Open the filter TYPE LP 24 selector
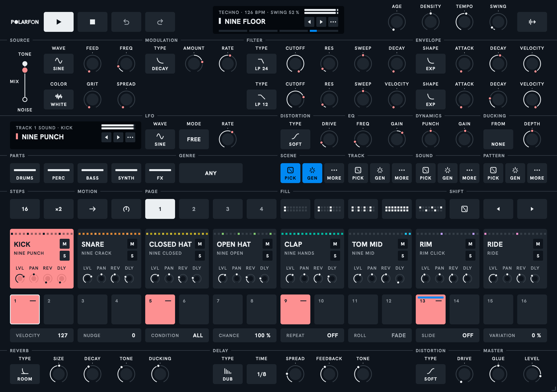Viewport: 557px width, 392px height. pos(262,64)
